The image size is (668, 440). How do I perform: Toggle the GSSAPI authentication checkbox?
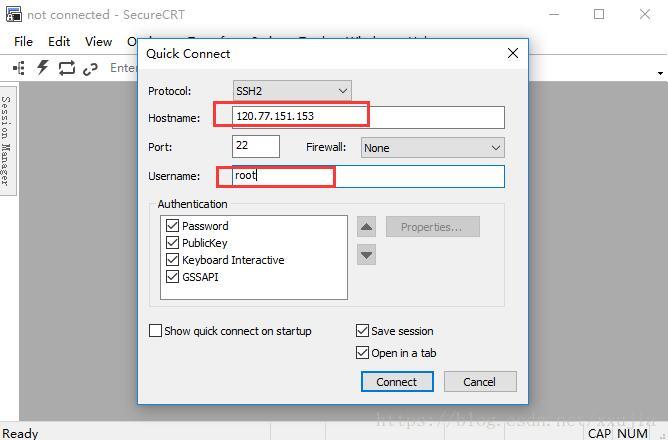click(172, 277)
